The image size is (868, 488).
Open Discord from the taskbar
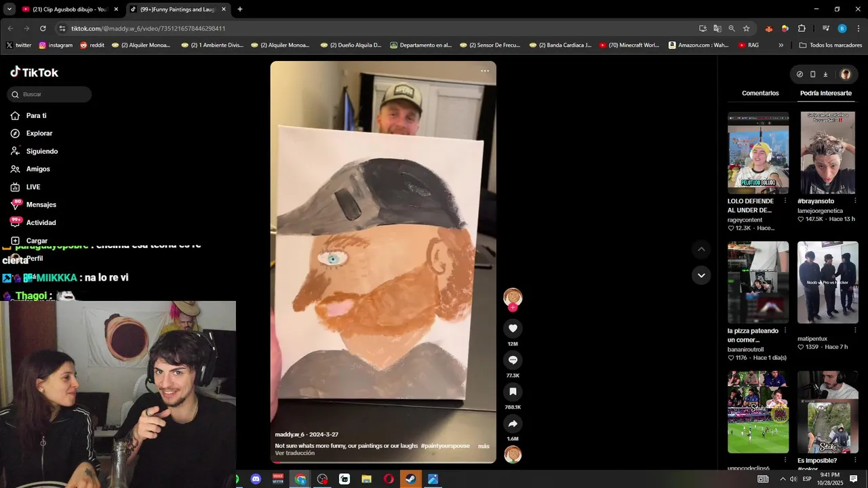256,479
